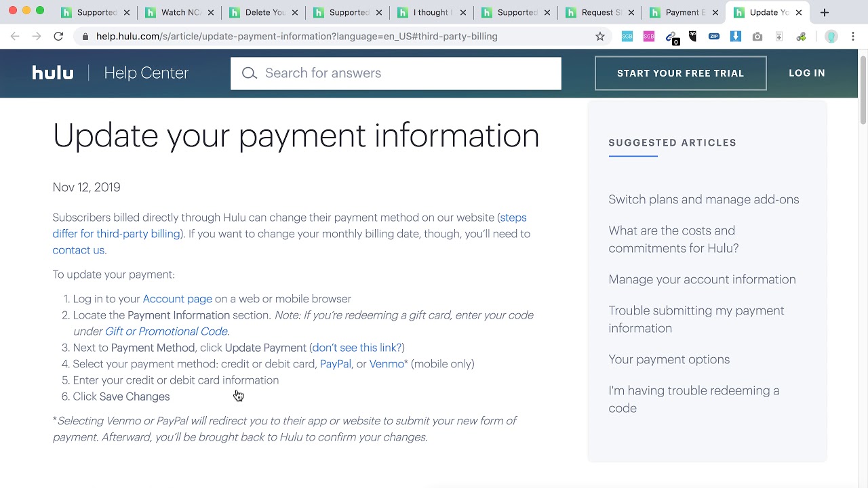This screenshot has height=488, width=868.
Task: Open the Venmo link
Action: [x=387, y=364]
